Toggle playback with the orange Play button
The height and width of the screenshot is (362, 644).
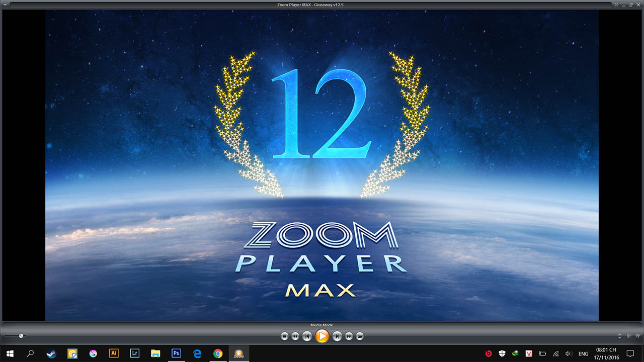323,336
